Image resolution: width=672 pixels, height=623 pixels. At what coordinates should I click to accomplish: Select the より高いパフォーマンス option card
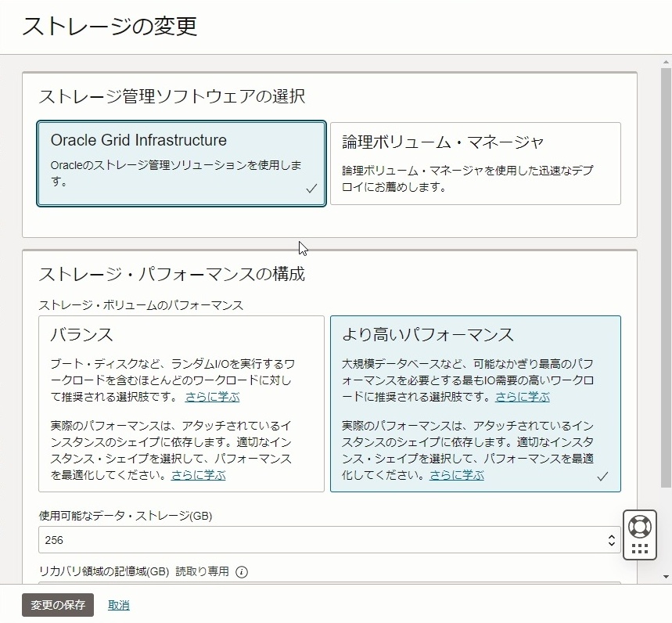[475, 403]
